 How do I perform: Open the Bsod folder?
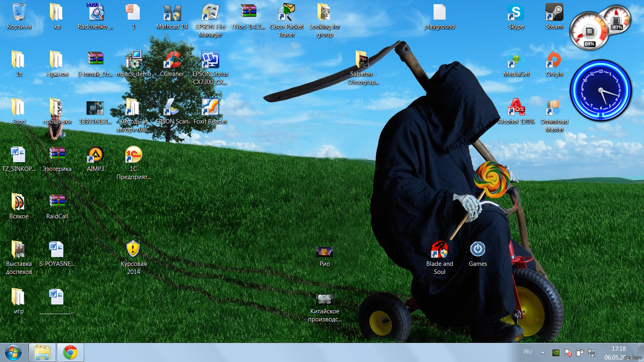(x=19, y=112)
